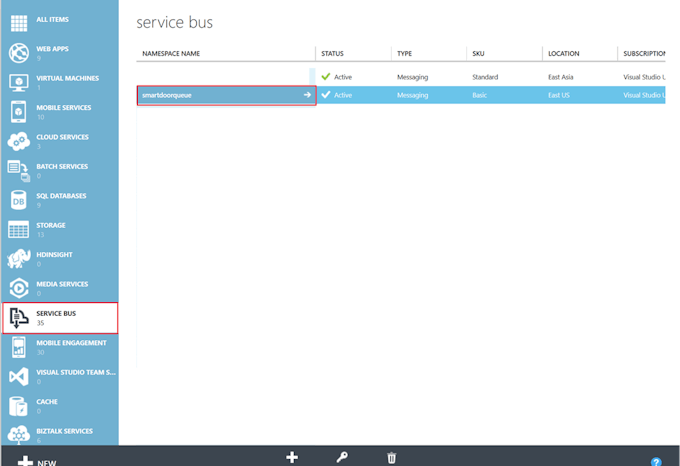The image size is (680, 466).
Task: Click the Basic SKU cell
Action: tap(479, 95)
